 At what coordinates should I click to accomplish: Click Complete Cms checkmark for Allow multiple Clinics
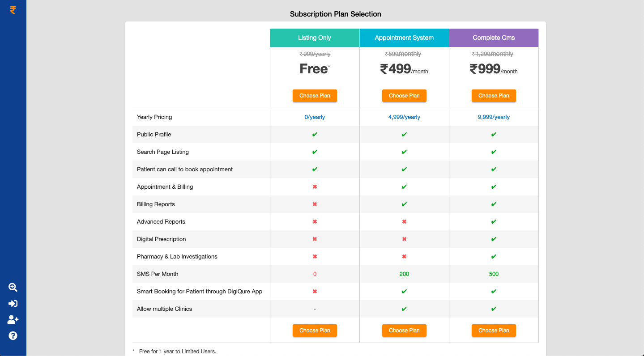(494, 309)
